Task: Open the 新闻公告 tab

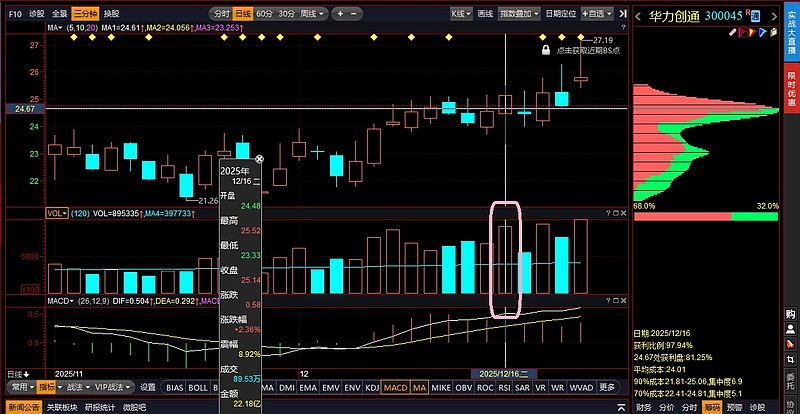Action: point(24,408)
